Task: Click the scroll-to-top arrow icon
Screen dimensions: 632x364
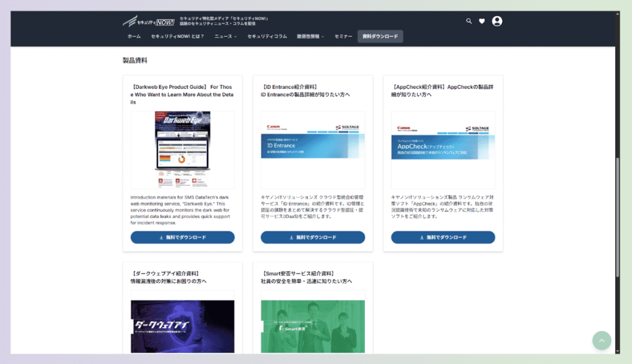Action: point(602,341)
